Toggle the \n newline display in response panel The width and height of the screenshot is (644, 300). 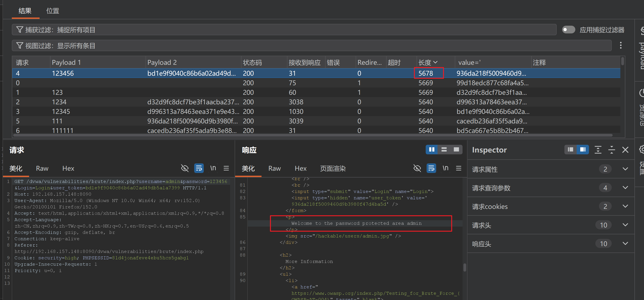[445, 168]
